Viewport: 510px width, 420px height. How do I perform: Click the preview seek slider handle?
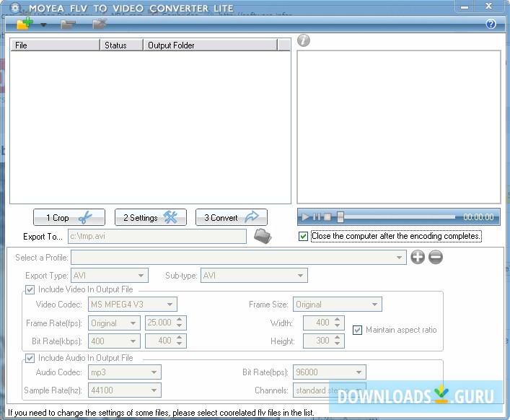tap(340, 217)
